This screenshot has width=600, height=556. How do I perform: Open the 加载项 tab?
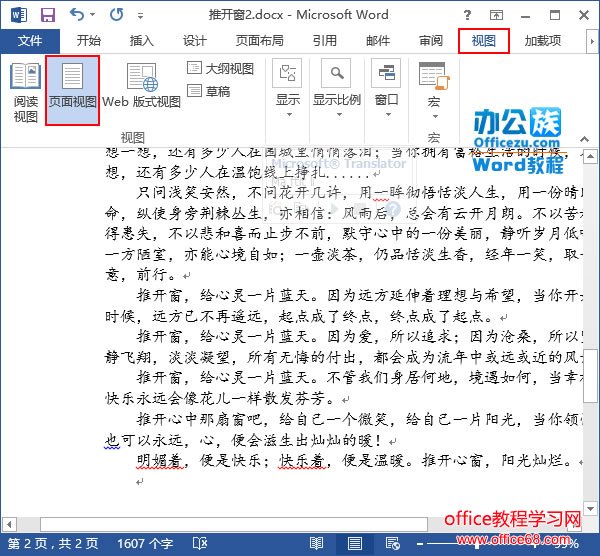coord(543,41)
